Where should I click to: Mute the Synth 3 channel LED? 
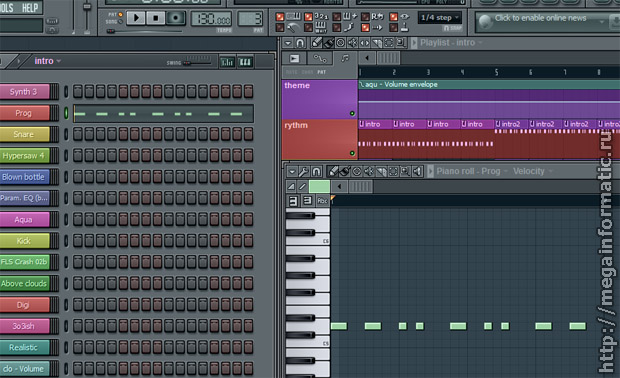[66, 92]
